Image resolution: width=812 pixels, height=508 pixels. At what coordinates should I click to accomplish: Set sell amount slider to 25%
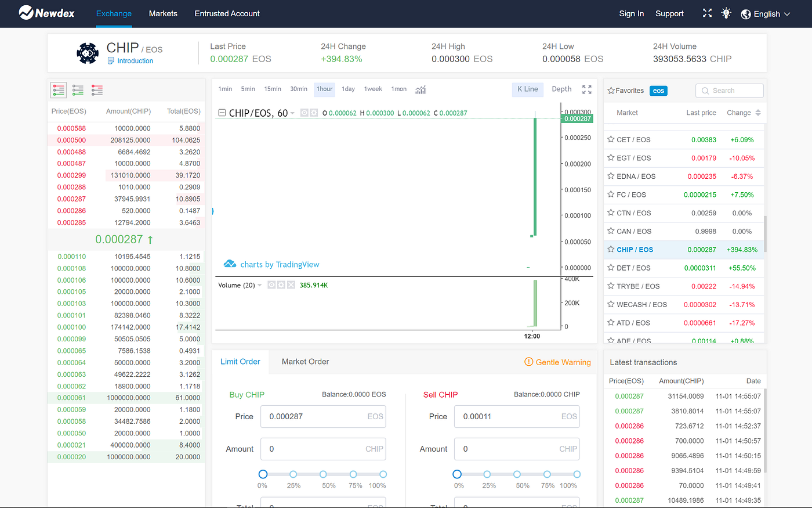click(487, 474)
